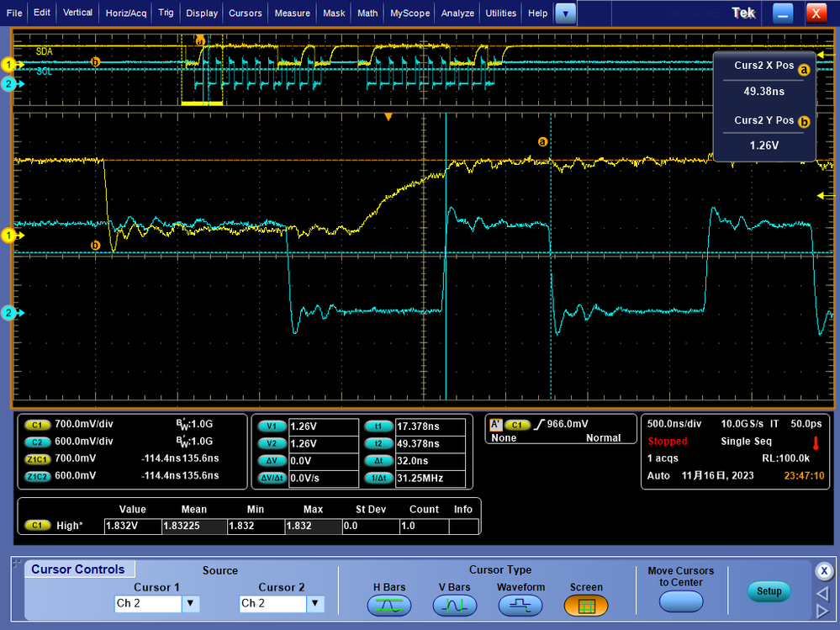840x630 pixels.
Task: Minimize the oscilloscope application window
Action: (x=783, y=13)
